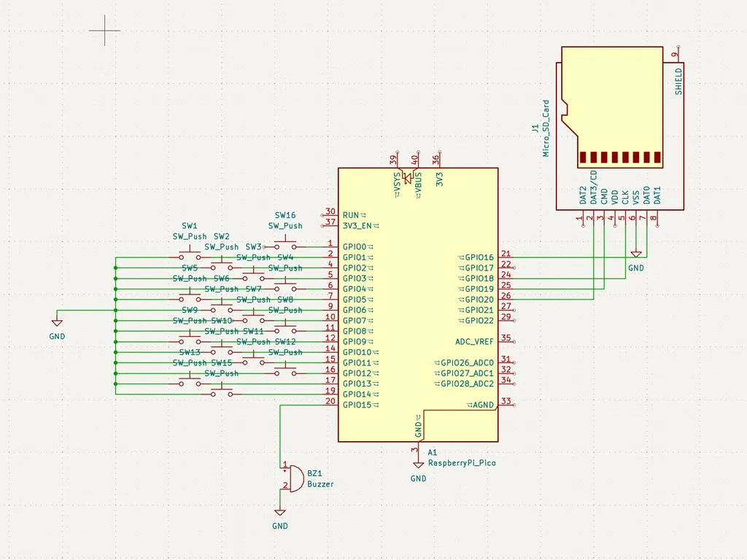Click the '3V3_EN' pin label

(x=357, y=226)
